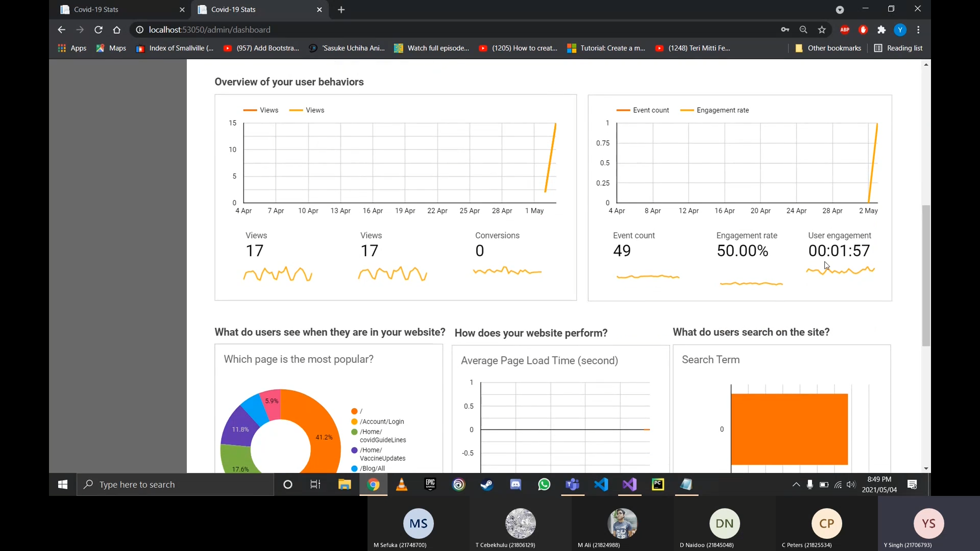This screenshot has height=551, width=980.
Task: Reload the dashboard page
Action: pyautogui.click(x=99, y=30)
